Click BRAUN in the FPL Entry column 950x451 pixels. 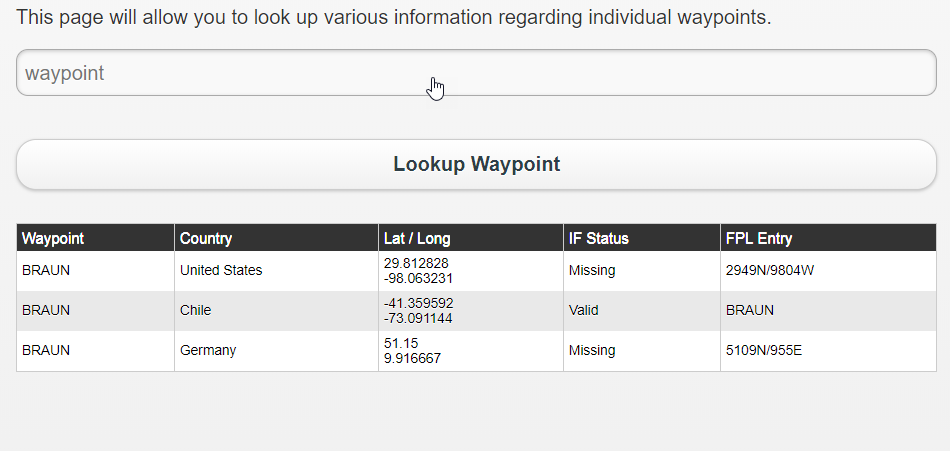pos(750,310)
